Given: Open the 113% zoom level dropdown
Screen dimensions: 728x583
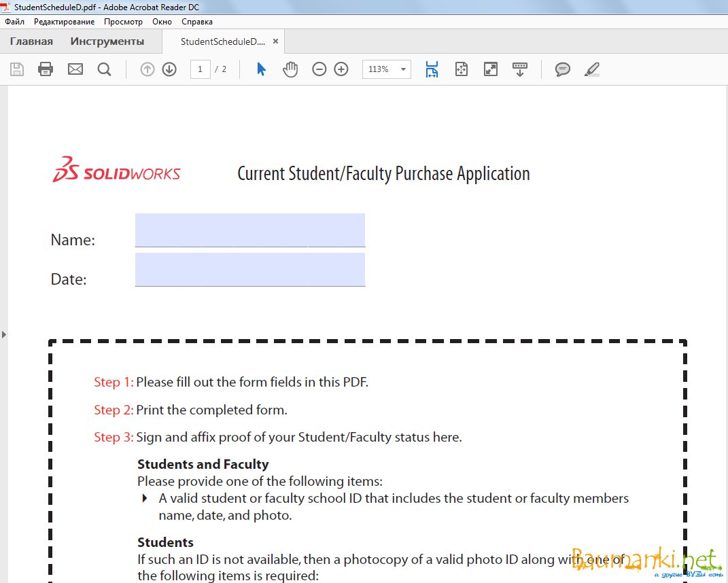Looking at the screenshot, I should 403,69.
